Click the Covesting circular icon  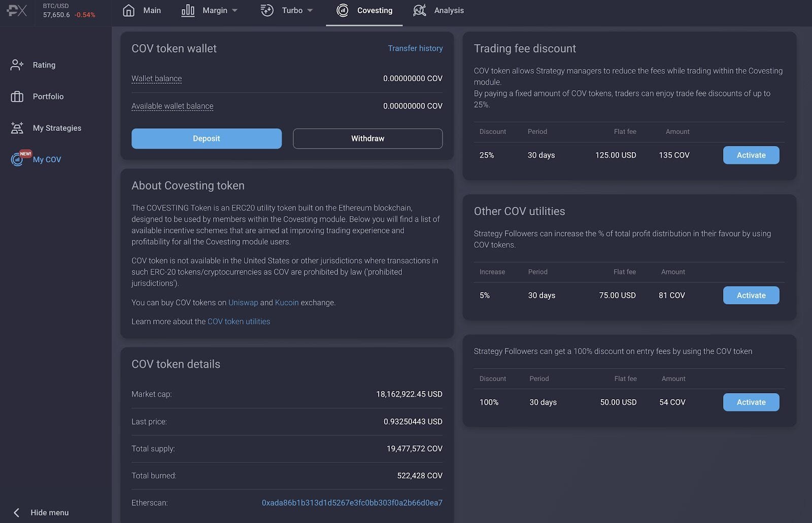pos(343,10)
